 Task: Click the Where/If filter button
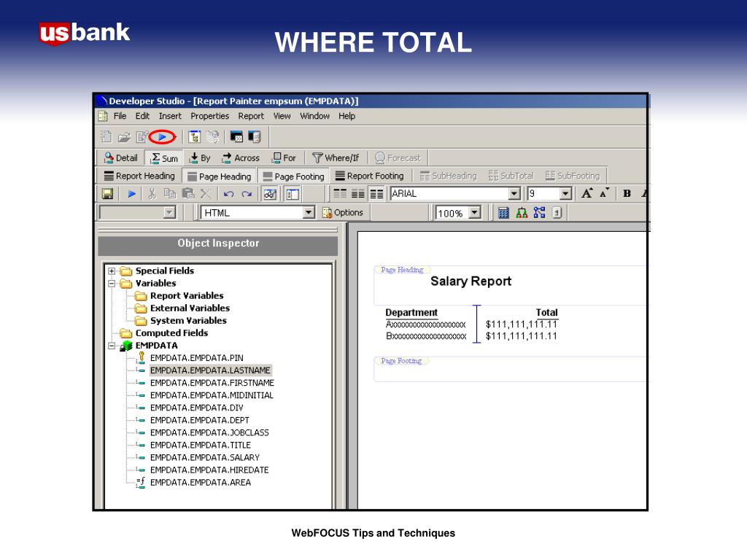(336, 158)
